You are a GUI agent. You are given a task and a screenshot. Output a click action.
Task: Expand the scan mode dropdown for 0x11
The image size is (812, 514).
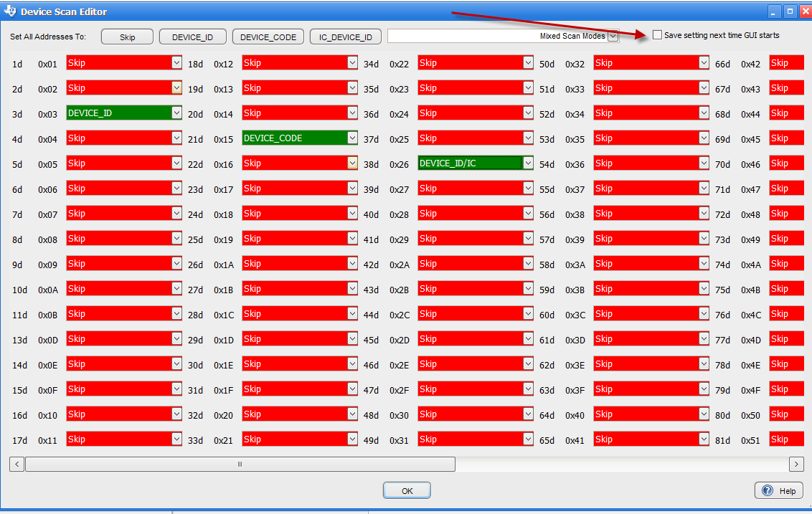(x=176, y=439)
